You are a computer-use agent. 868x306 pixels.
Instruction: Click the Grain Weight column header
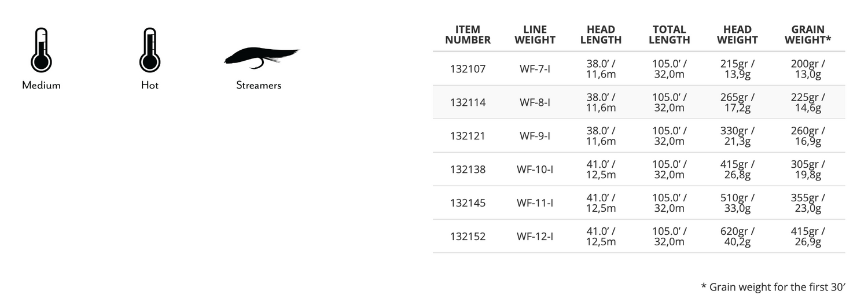point(808,35)
